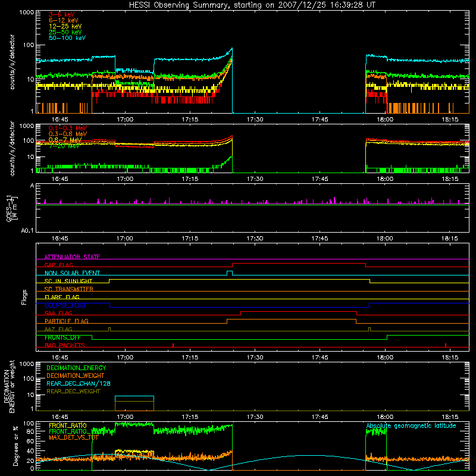This screenshot has height=476, width=476.
Task: Click the Absolute geomagnetic latitude label
Action: point(411,426)
